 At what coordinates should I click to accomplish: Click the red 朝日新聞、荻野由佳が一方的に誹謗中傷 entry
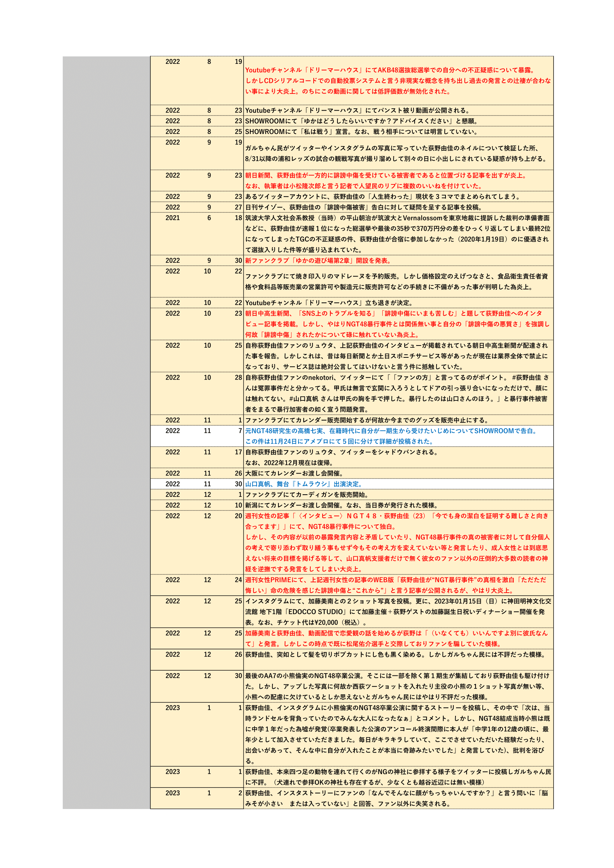pos(398,181)
